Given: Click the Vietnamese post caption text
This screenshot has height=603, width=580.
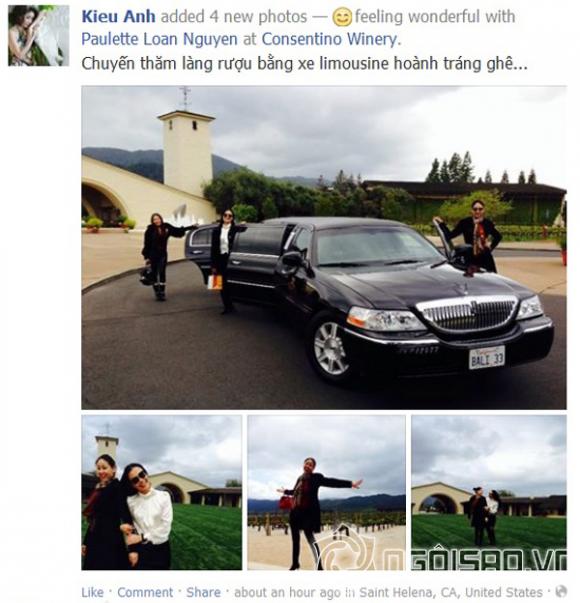Looking at the screenshot, I should (304, 63).
